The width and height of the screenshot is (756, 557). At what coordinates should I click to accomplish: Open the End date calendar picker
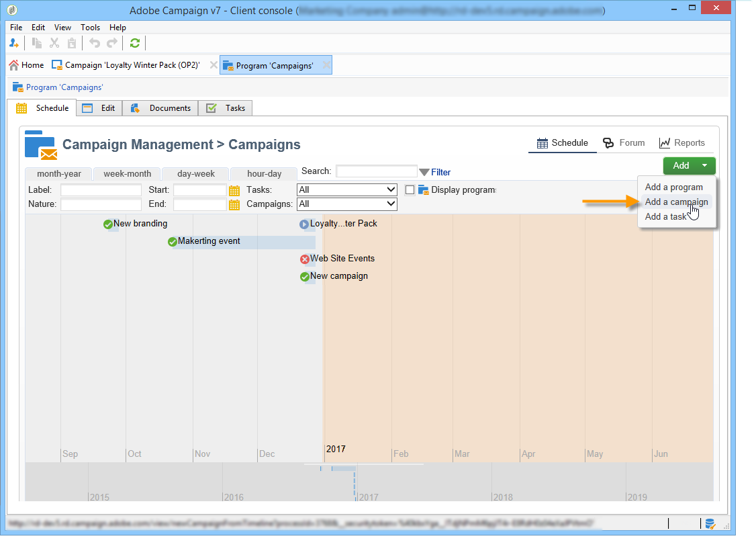coord(234,205)
